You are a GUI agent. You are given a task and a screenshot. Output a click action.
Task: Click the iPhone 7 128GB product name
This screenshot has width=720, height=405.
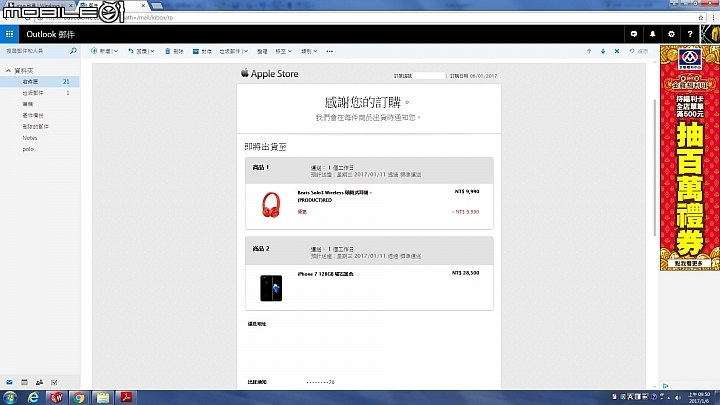tap(326, 274)
